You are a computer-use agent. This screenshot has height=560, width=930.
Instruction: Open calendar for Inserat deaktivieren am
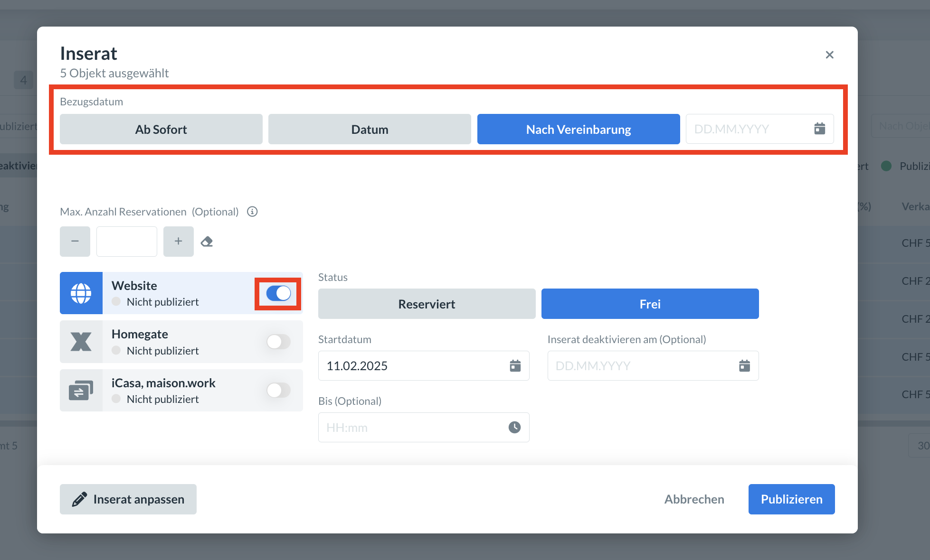click(744, 366)
